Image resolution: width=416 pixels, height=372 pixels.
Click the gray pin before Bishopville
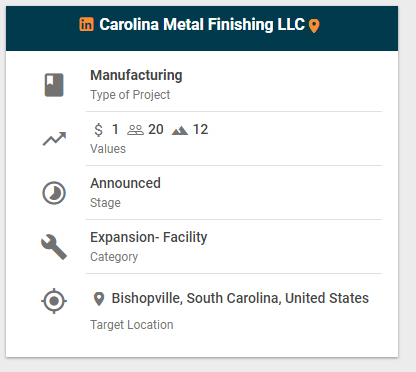[99, 299]
